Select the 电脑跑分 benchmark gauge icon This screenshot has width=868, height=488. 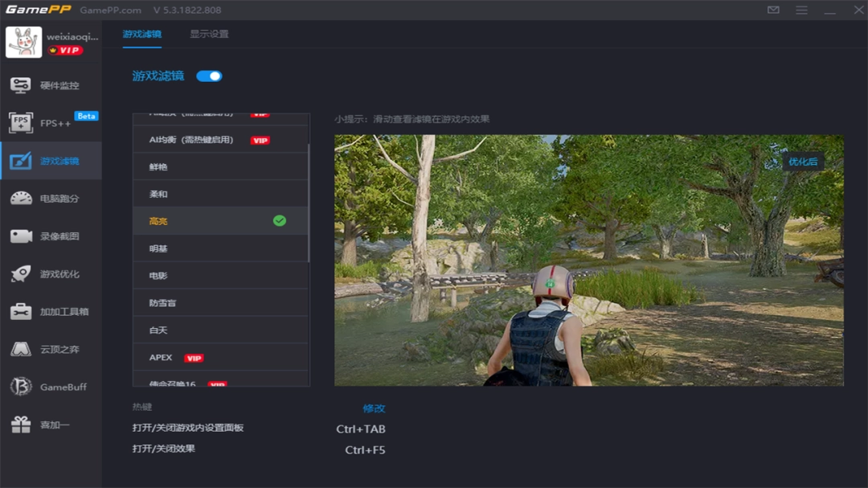(21, 199)
